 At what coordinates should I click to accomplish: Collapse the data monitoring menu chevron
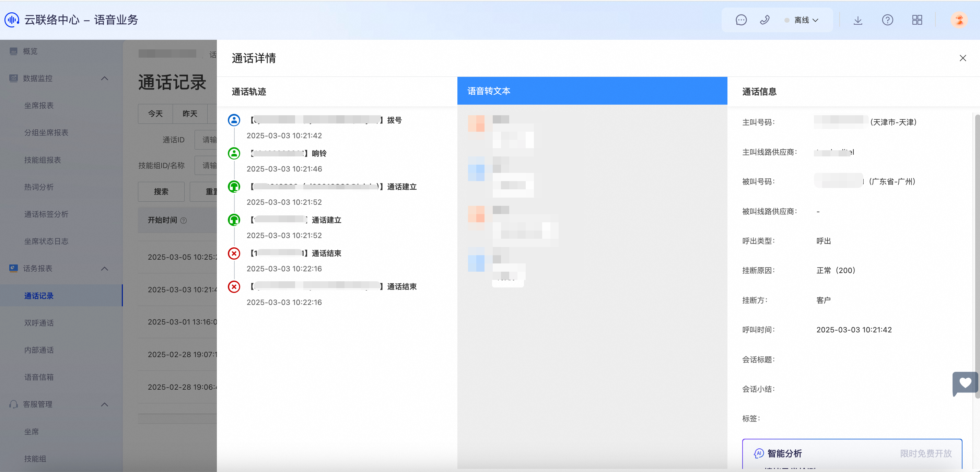coord(105,78)
